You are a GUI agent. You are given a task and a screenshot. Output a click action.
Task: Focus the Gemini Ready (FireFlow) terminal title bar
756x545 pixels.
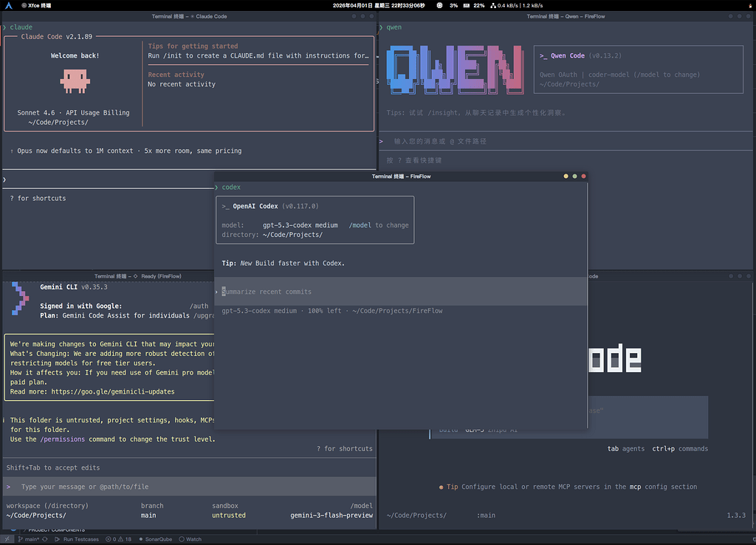point(137,276)
